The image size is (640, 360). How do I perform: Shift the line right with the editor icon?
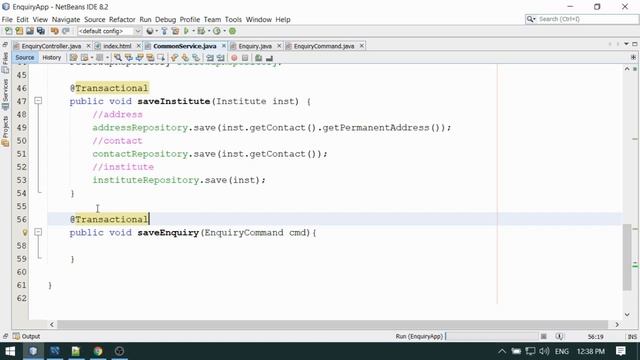[221, 58]
